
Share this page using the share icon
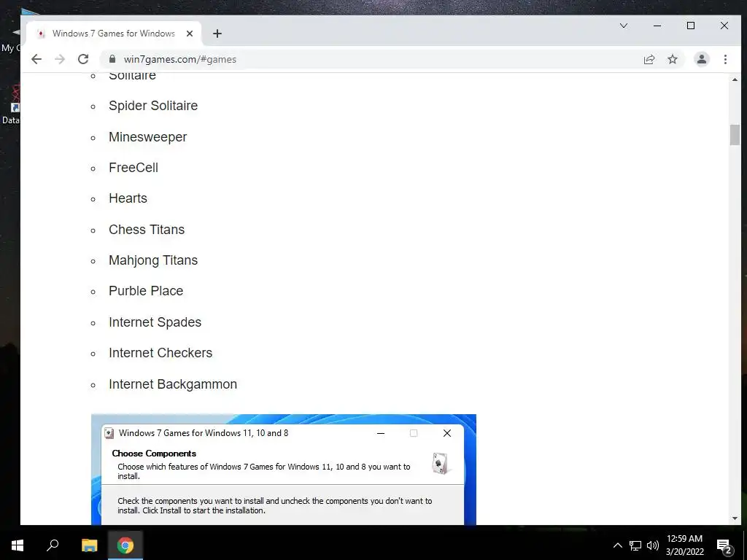(x=649, y=59)
